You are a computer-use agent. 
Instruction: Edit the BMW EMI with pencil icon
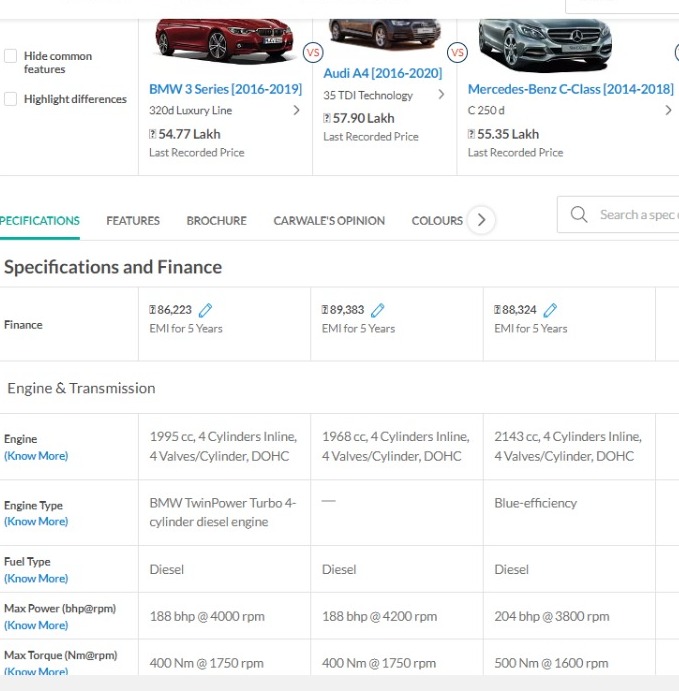click(205, 310)
